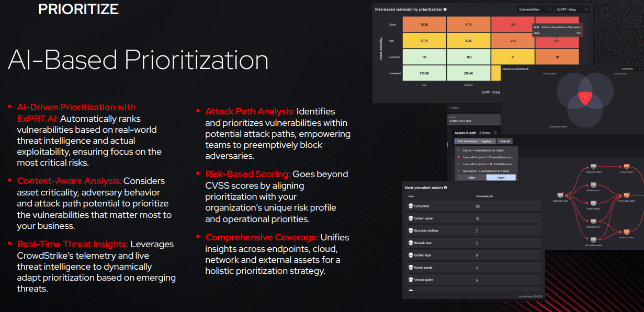Click the skull icon for Ricochet chollima
Image resolution: width=644 pixels, height=312 pixels.
[x=411, y=230]
